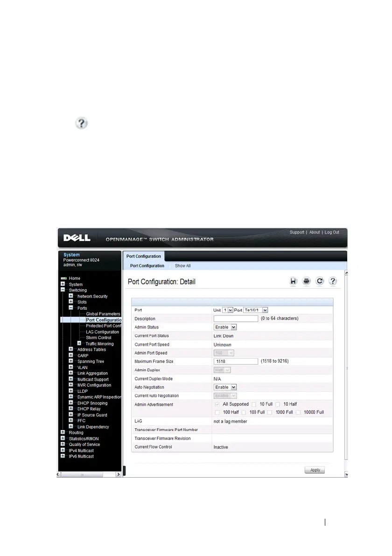
Task: Collapse the Ports node
Action: pyautogui.click(x=71, y=308)
